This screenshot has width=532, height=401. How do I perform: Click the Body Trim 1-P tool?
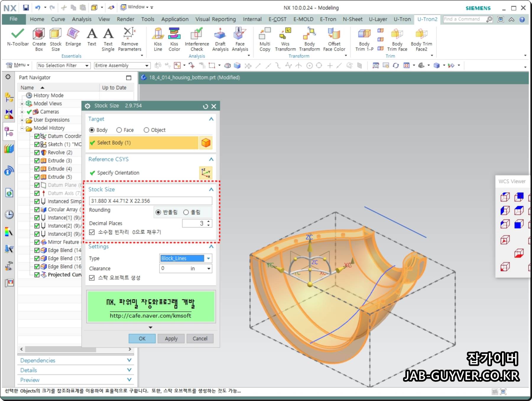coord(364,40)
